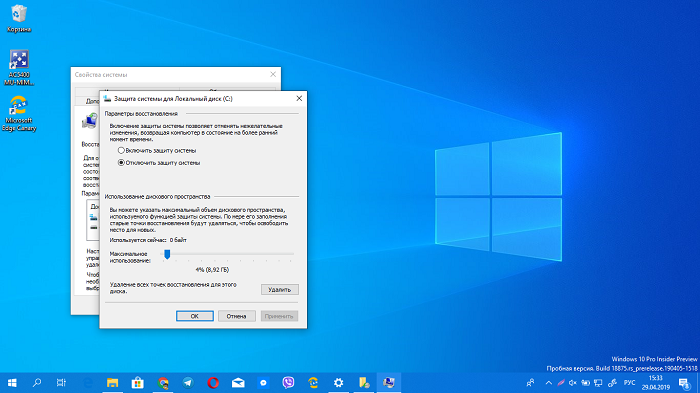700x393 pixels.
Task: Open the Корзина recycle bin desktop icon
Action: click(x=19, y=19)
